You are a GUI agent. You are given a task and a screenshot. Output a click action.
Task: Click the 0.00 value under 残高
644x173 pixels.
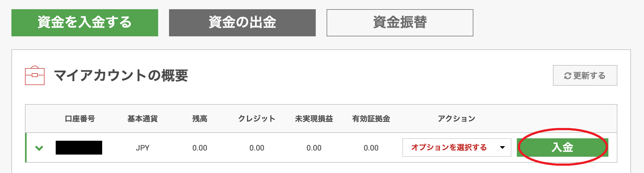tap(200, 148)
